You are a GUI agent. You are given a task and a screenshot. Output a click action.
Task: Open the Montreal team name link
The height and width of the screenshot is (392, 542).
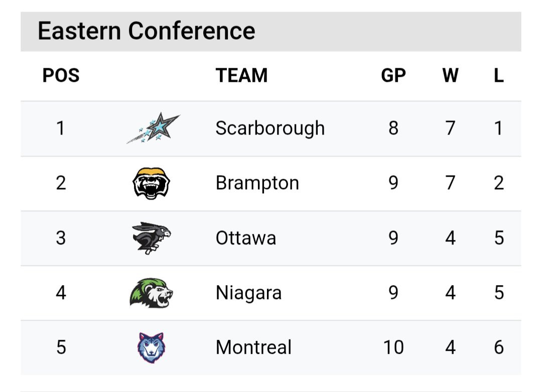pos(253,347)
